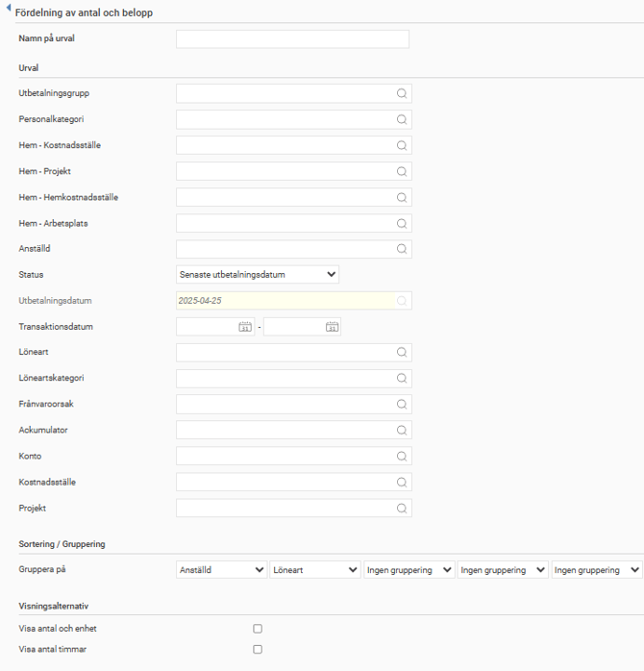Open the first Gruppera på dropdown showing Anställd
644x671 pixels.
pyautogui.click(x=221, y=570)
